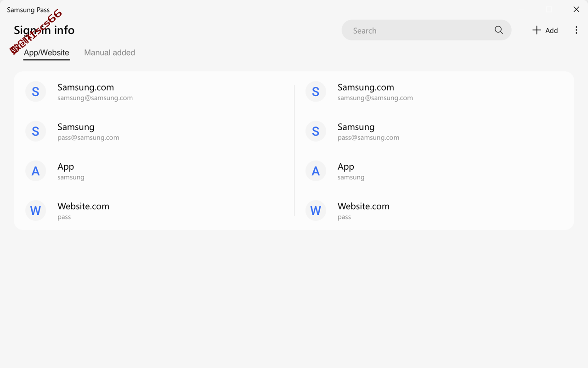Open the Website.com title in left column
This screenshot has height=368, width=588.
tap(83, 206)
